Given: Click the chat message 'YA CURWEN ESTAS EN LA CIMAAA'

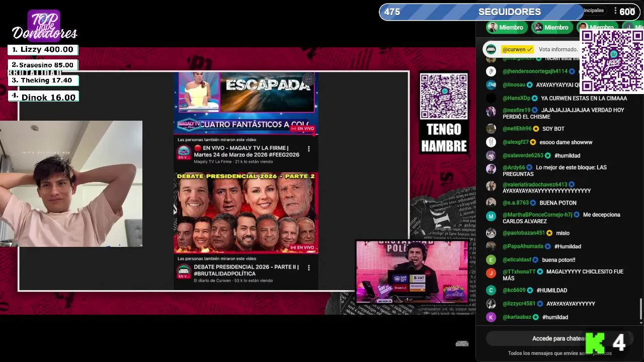Looking at the screenshot, I should pyautogui.click(x=584, y=99).
